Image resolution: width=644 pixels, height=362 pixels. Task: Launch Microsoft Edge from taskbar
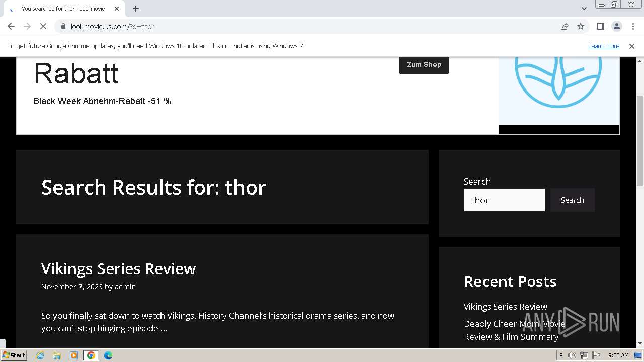[108, 355]
